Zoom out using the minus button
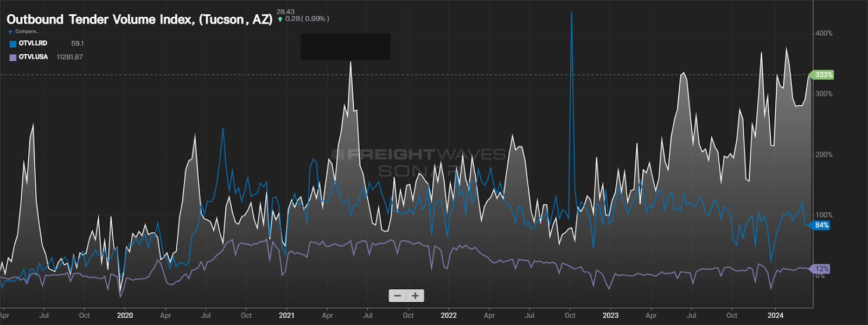Viewport: 868px width, 325px height. pos(398,296)
